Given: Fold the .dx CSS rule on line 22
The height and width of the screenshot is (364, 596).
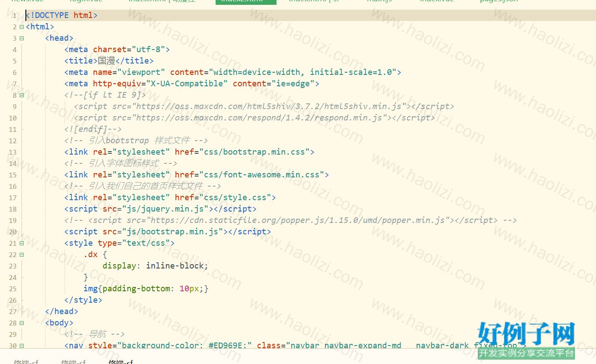Looking at the screenshot, I should (21, 254).
